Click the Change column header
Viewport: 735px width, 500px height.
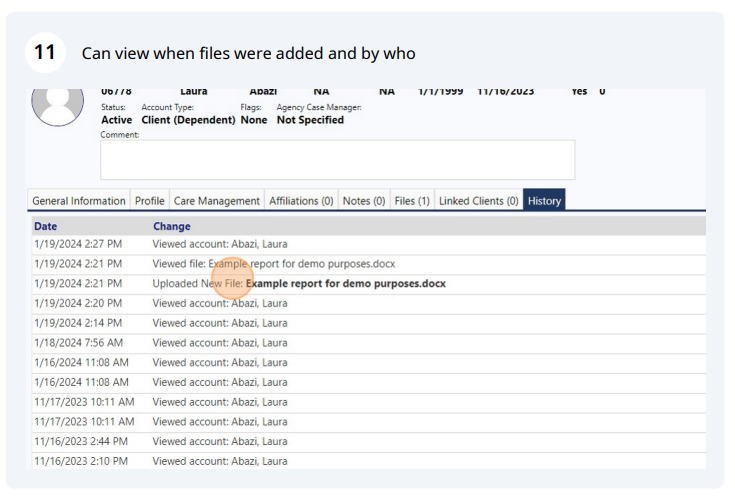pos(172,226)
